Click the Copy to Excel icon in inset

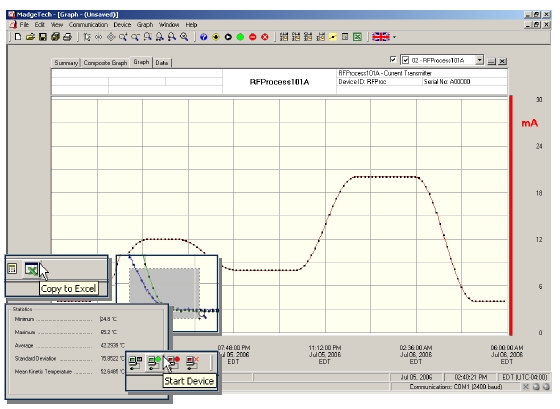pyautogui.click(x=31, y=269)
